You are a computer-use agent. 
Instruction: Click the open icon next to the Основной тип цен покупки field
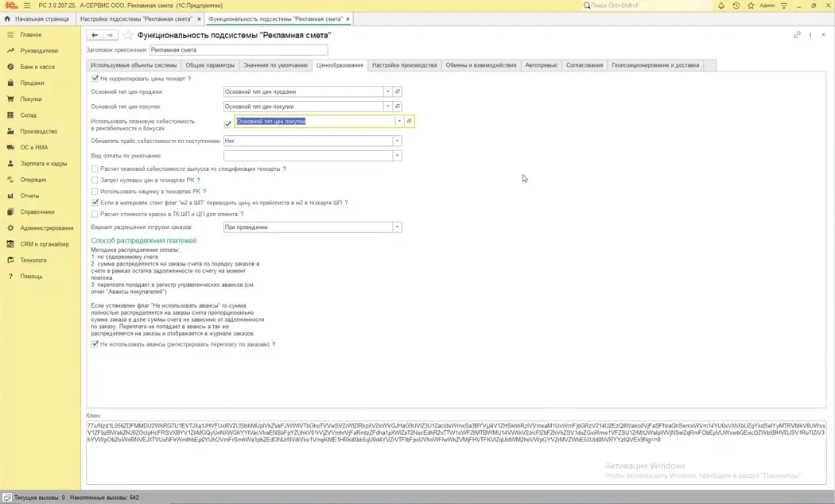coord(398,107)
